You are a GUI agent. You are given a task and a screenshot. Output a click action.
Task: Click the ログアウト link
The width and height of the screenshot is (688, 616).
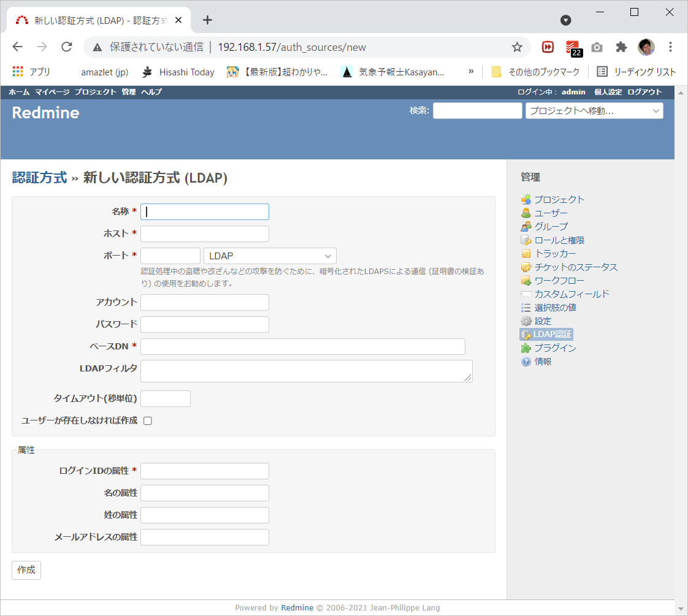pos(644,92)
